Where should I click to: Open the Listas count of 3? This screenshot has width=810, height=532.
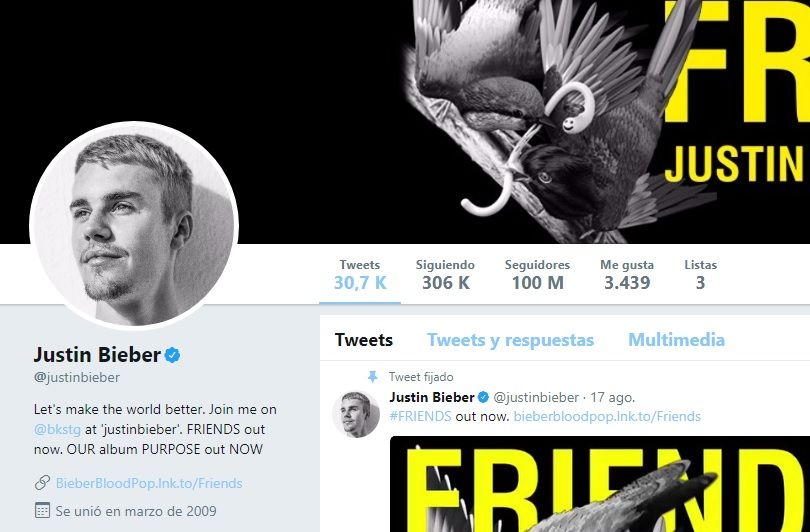tap(700, 275)
